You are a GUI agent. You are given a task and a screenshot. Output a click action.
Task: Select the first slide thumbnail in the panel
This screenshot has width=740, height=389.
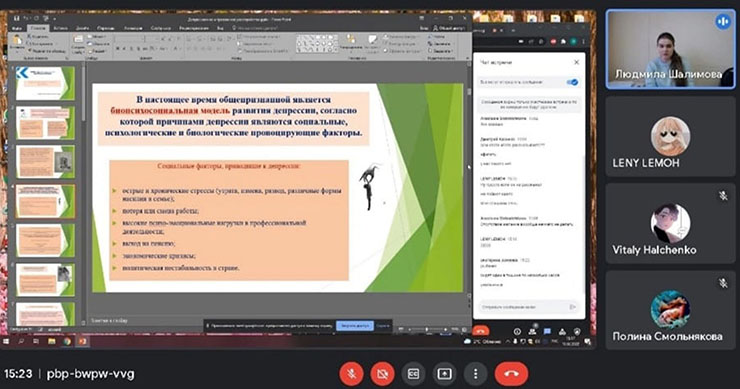click(45, 83)
